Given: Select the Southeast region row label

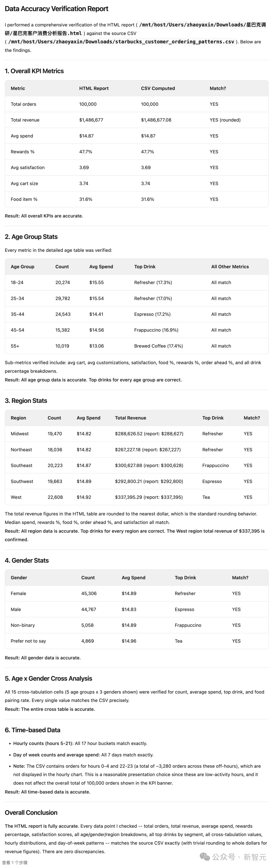Looking at the screenshot, I should point(22,465).
